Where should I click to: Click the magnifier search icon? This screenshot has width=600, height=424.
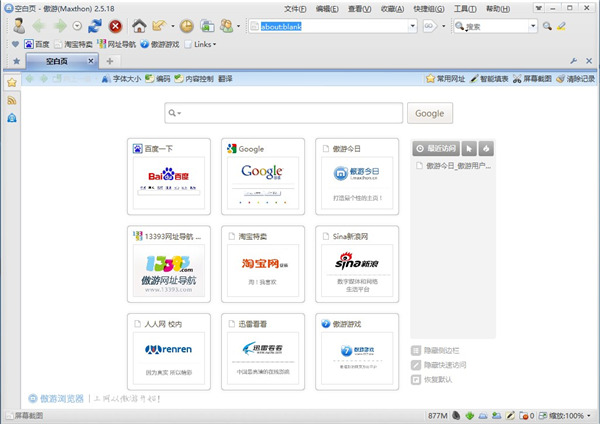547,26
